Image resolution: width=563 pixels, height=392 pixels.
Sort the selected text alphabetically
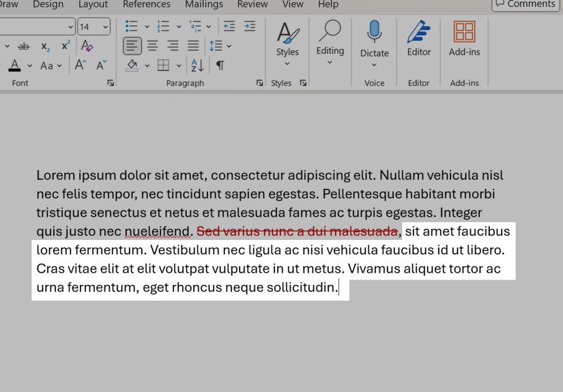[x=197, y=65]
